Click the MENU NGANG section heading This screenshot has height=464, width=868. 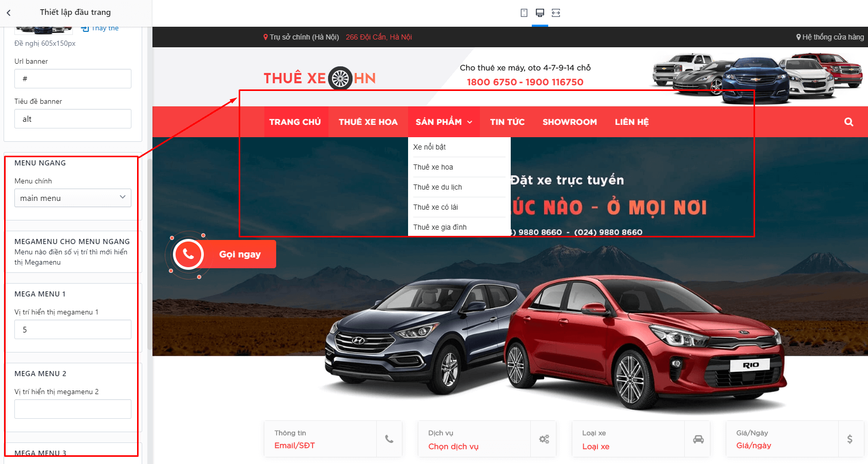[x=40, y=163]
